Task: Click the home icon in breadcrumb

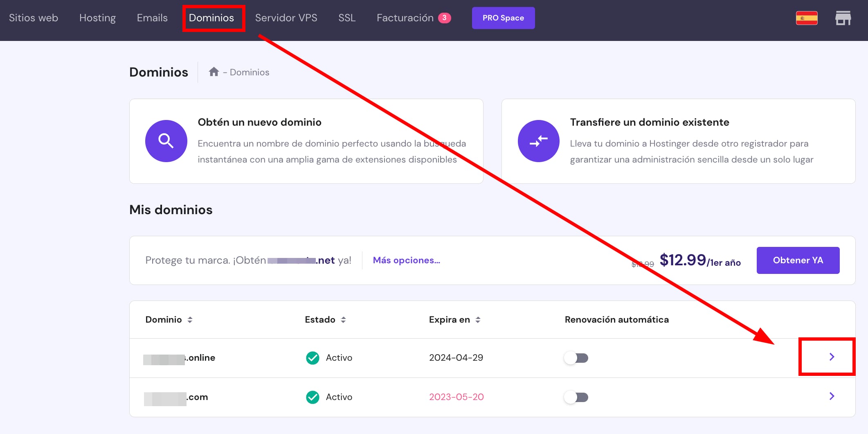Action: click(214, 72)
